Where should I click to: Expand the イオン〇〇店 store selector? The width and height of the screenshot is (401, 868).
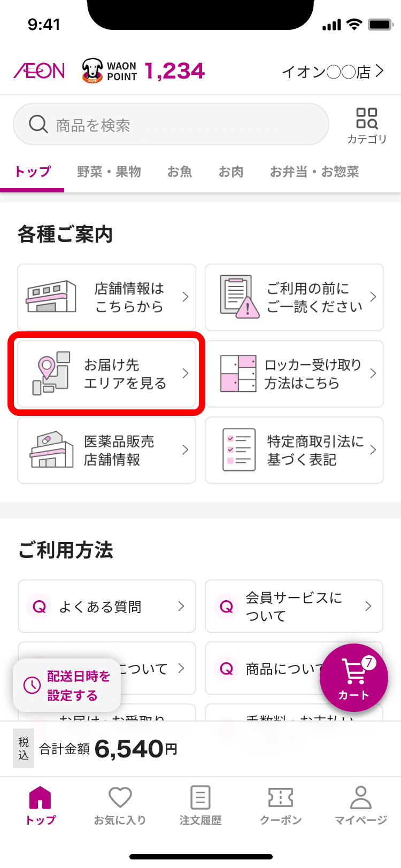(x=333, y=72)
